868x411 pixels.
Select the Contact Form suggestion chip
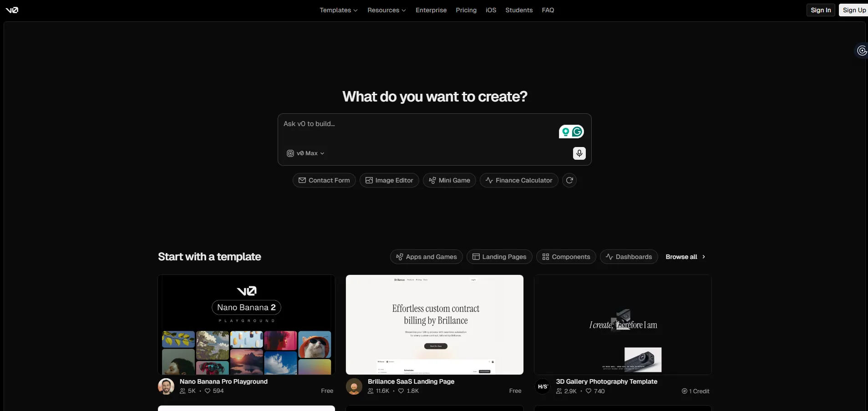(x=324, y=180)
